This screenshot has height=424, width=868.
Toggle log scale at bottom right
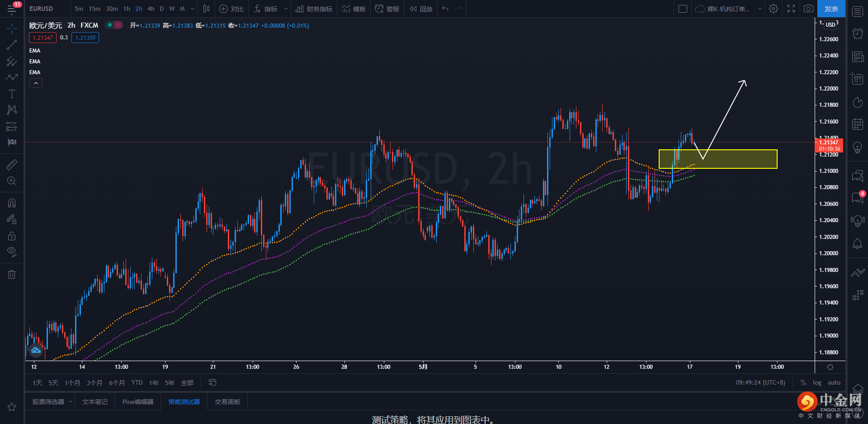tap(817, 382)
